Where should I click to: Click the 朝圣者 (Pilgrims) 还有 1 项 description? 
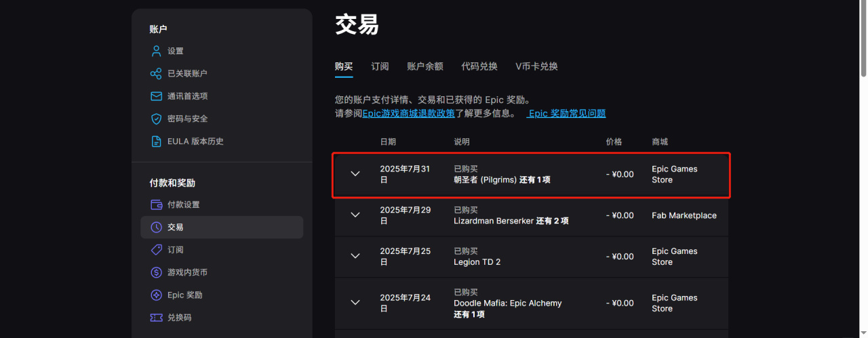tap(502, 179)
